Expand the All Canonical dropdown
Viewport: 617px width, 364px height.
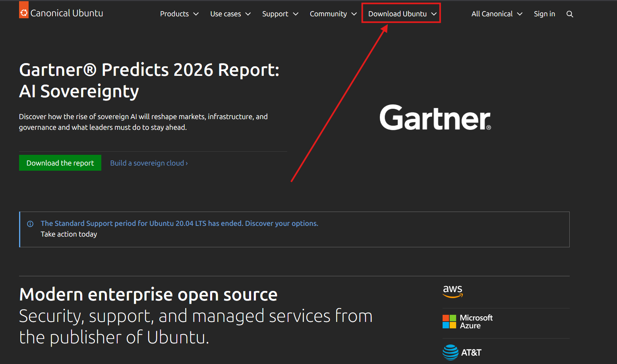(497, 14)
